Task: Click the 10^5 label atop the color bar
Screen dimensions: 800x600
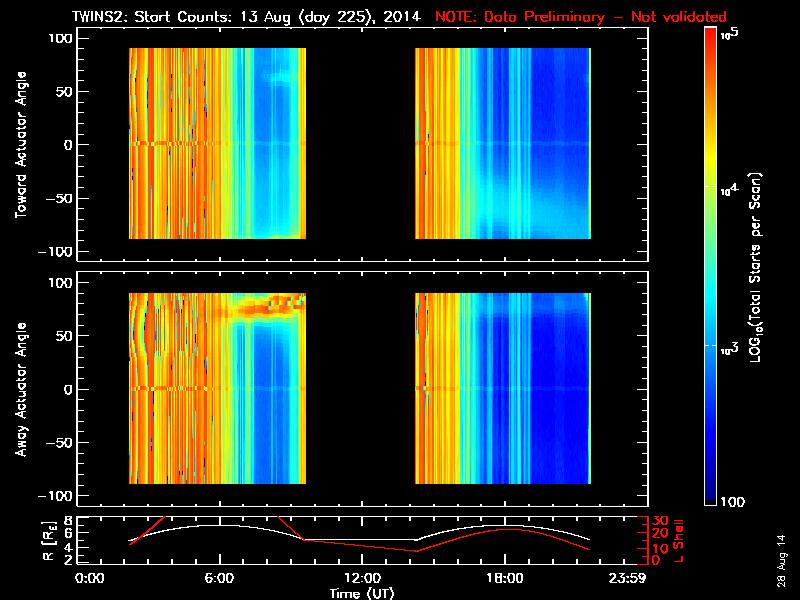Action: [730, 35]
